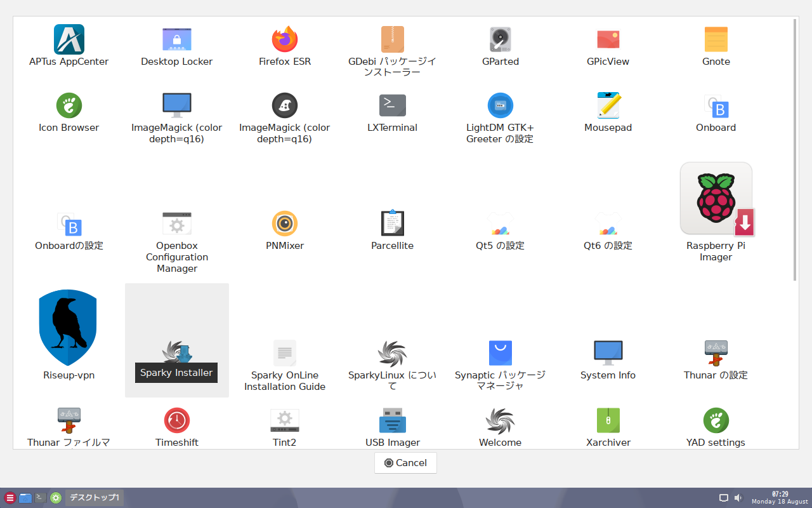Launch the Gnote notes app
Viewport: 812px width, 508px height.
coord(716,45)
